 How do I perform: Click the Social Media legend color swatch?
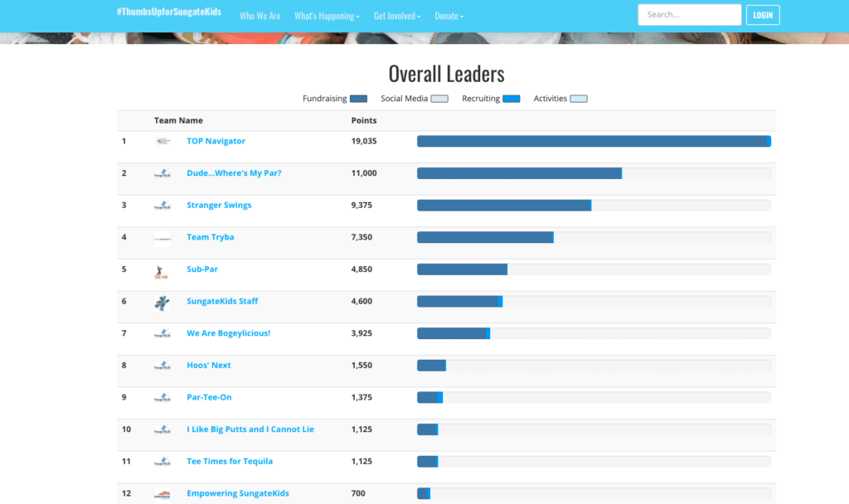[439, 99]
